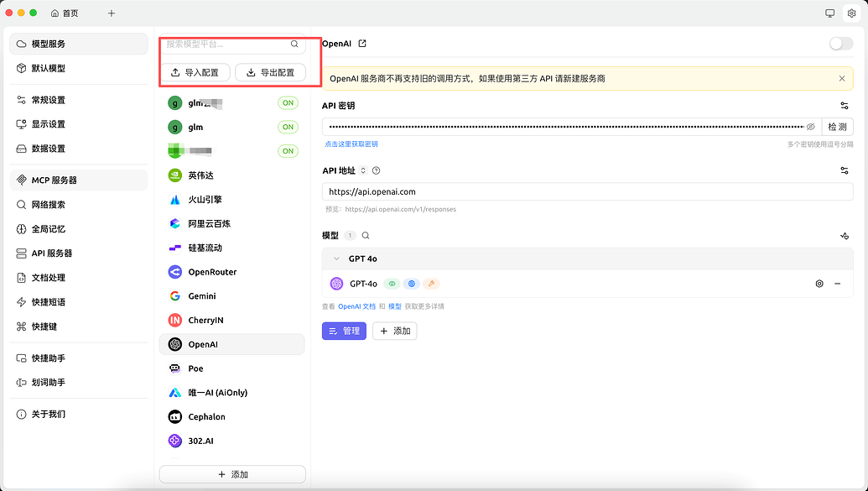The image size is (868, 491).
Task: Click the search magnifier in provider search
Action: [294, 44]
